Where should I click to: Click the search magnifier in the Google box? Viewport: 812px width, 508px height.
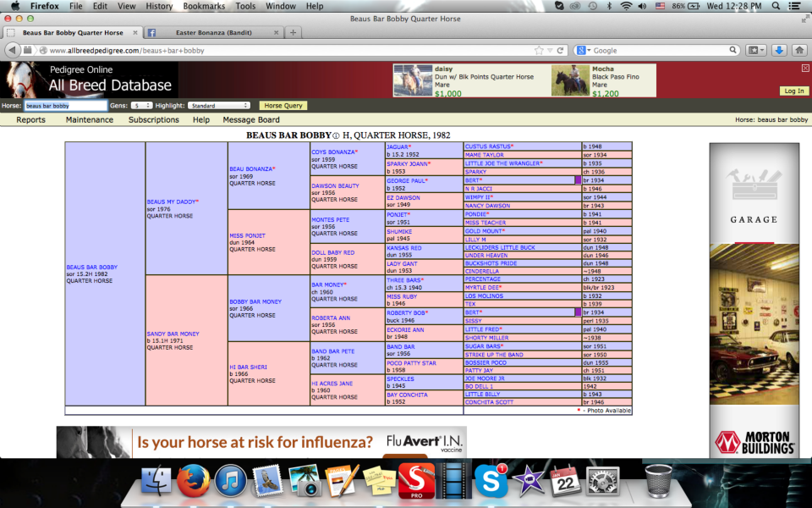(732, 50)
